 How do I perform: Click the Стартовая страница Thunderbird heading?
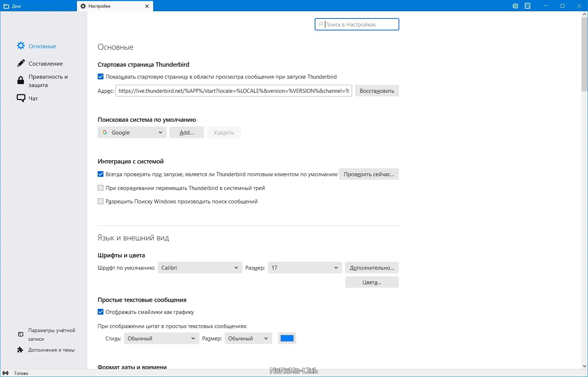pos(143,65)
